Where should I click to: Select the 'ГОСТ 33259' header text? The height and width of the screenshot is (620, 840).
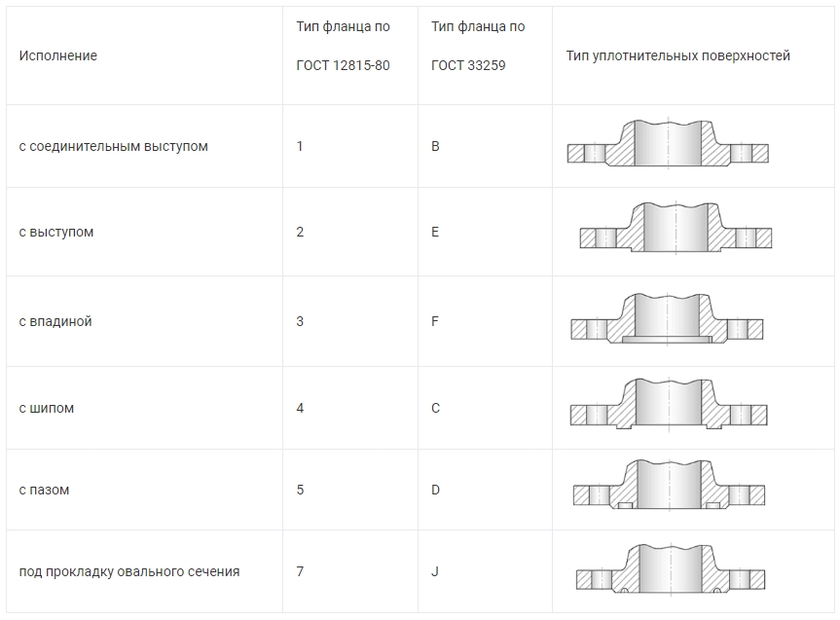click(468, 66)
